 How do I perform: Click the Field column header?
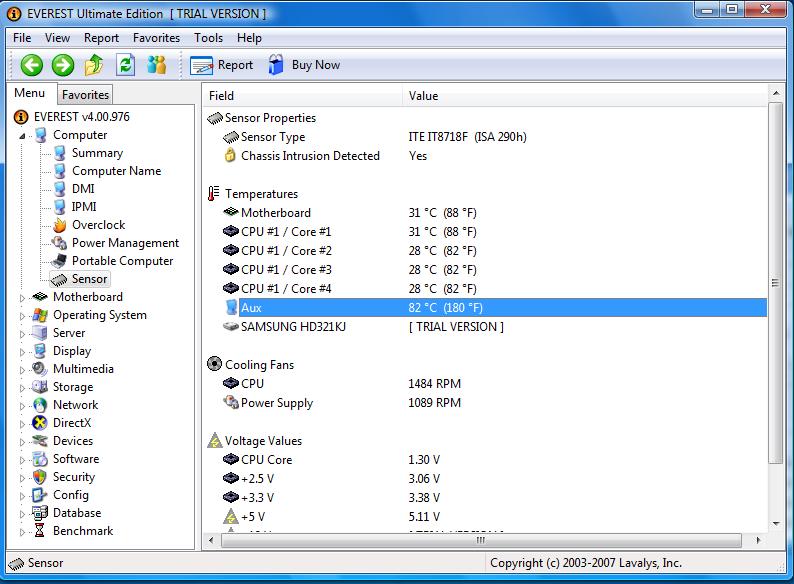(x=303, y=96)
